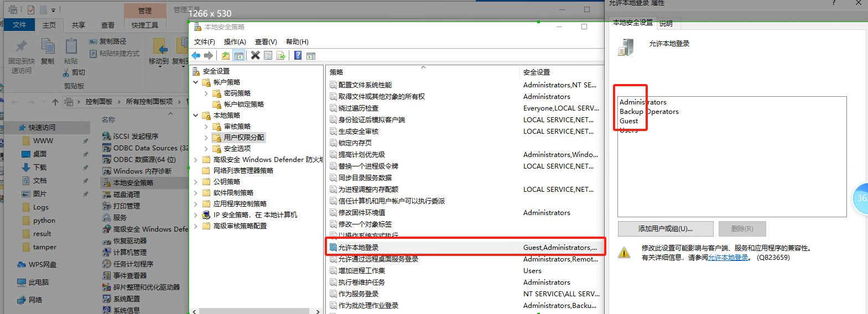Open the 文件(F) menu in policy window
Viewport: 868px width, 314px height.
coord(205,42)
